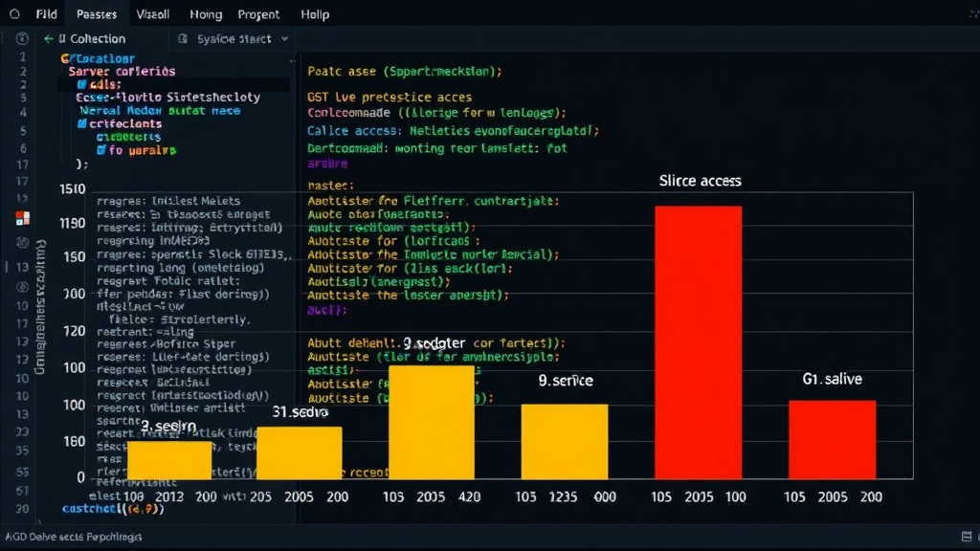980x551 pixels.
Task: Click the 1510 value on the vertical axis
Action: click(x=73, y=189)
